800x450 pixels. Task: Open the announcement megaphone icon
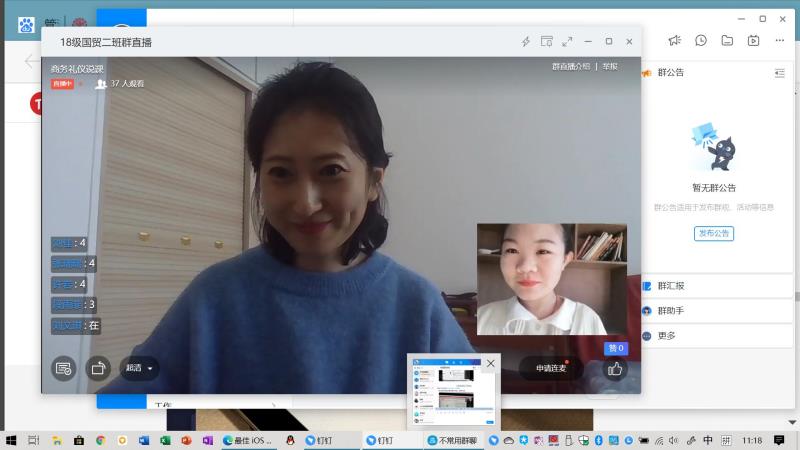point(675,40)
